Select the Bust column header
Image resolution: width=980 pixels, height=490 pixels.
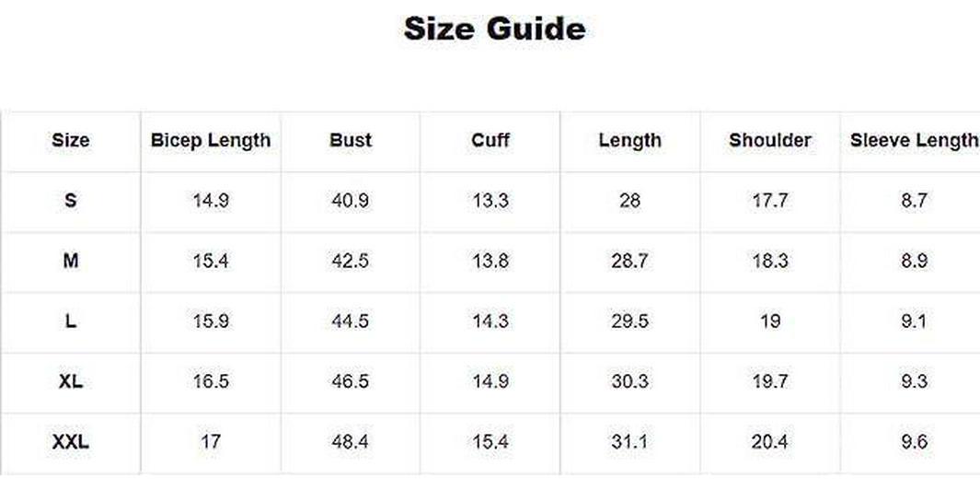point(351,140)
